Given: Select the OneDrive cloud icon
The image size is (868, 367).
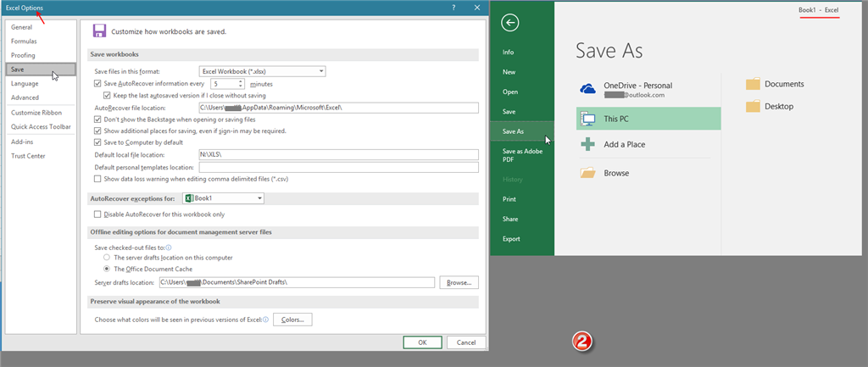Looking at the screenshot, I should (587, 89).
